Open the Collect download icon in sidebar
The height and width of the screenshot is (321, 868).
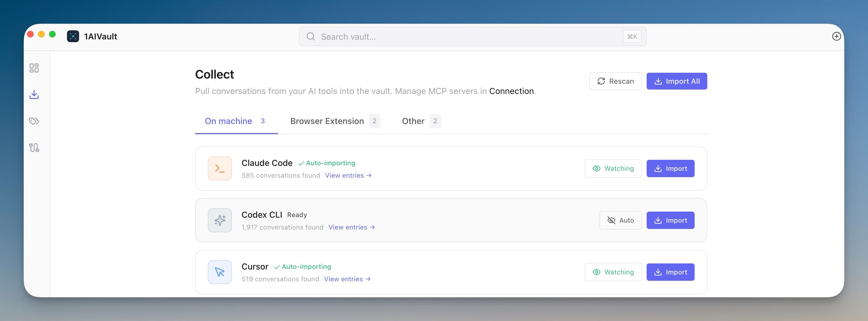34,95
